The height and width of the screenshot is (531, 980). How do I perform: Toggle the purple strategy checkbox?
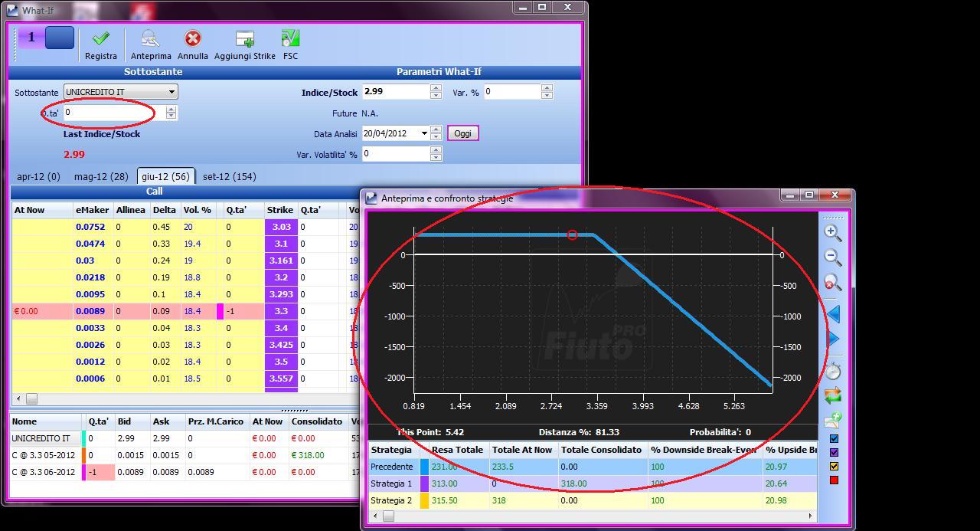(834, 453)
